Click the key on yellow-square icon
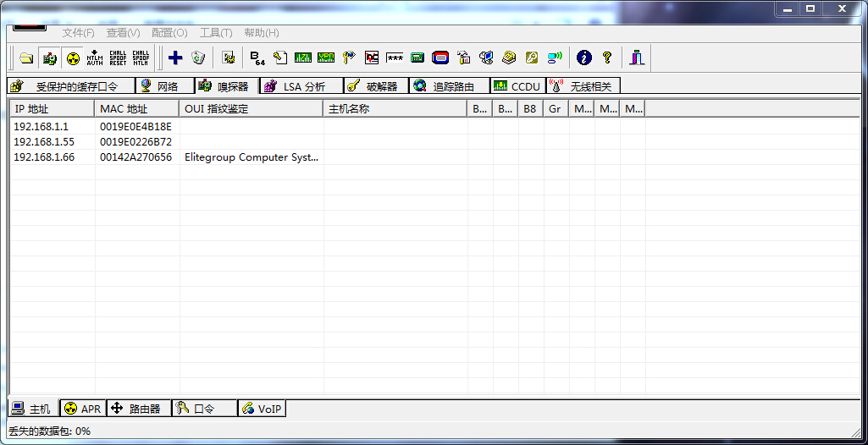This screenshot has height=445, width=868. [x=532, y=58]
